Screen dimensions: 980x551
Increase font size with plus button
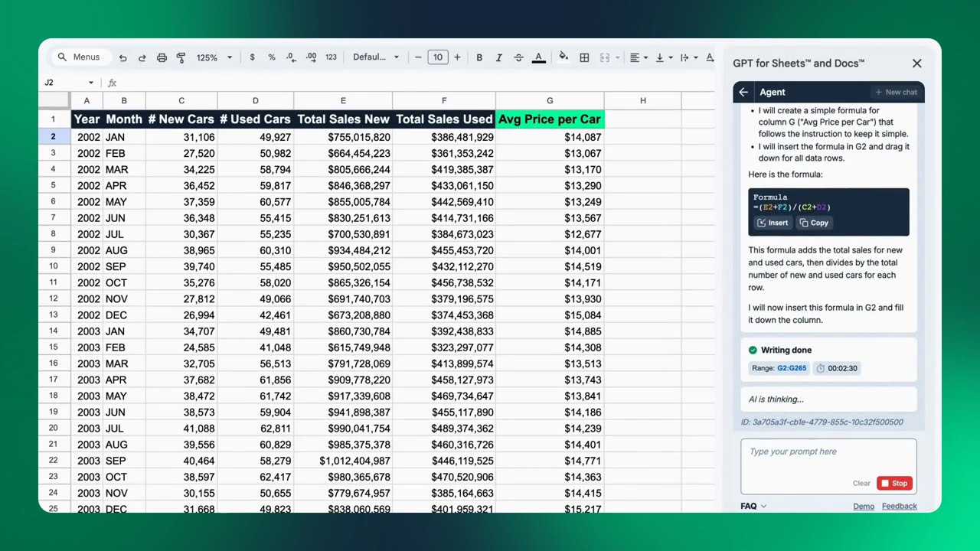[457, 57]
